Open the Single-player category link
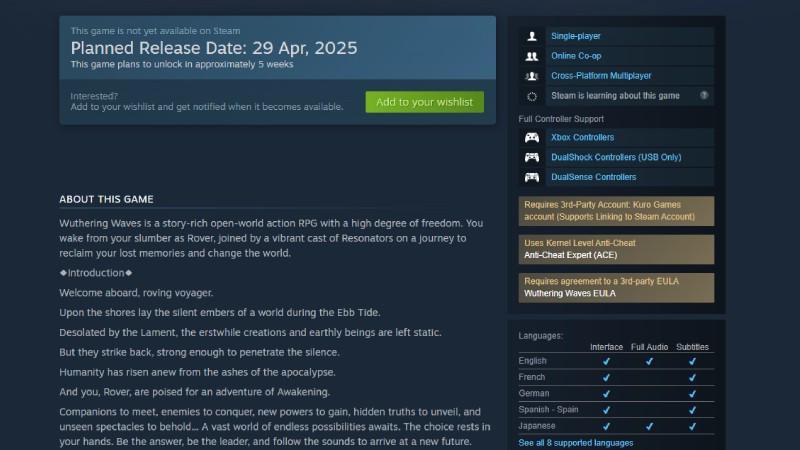The height and width of the screenshot is (450, 800). tap(576, 36)
